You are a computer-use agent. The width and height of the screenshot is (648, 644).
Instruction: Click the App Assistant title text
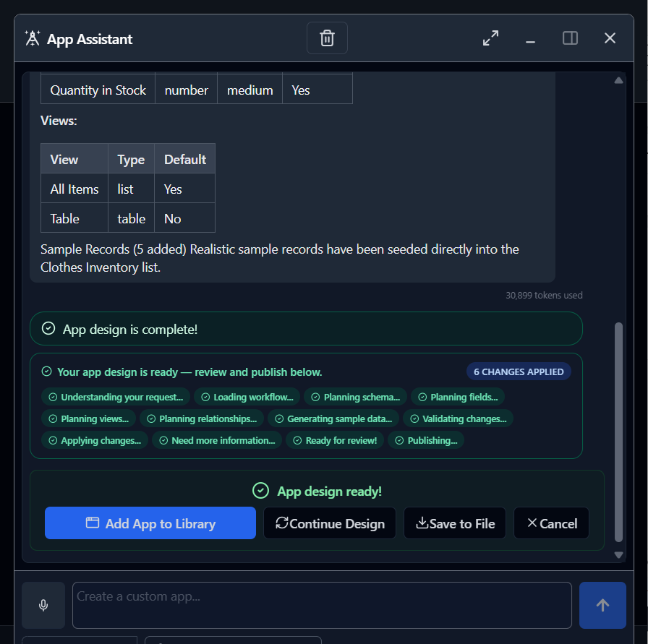click(x=90, y=39)
